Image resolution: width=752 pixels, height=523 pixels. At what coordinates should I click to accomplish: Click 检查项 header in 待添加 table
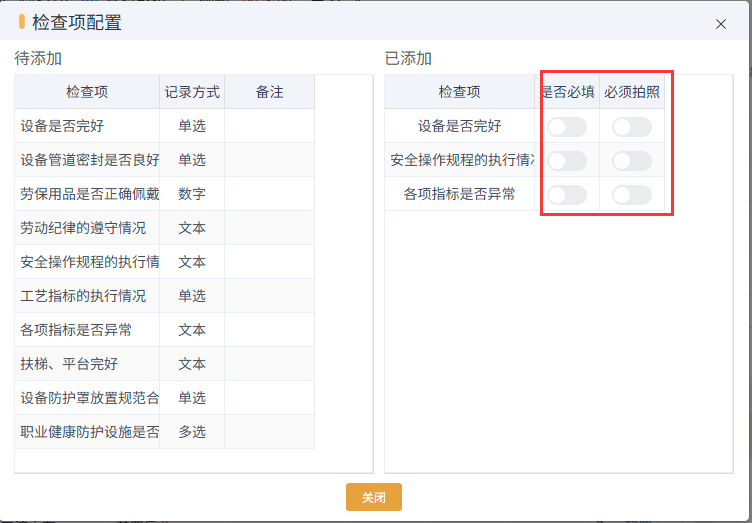87,92
